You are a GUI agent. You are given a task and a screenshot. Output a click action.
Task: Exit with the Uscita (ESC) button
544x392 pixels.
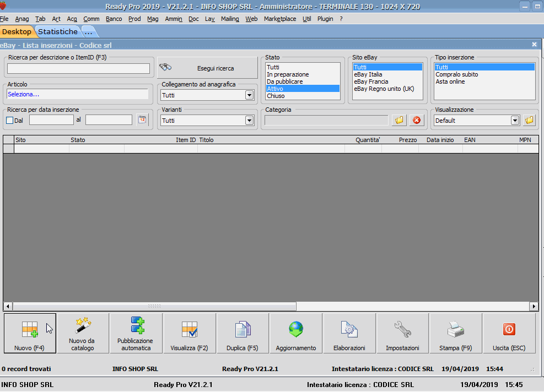[509, 333]
